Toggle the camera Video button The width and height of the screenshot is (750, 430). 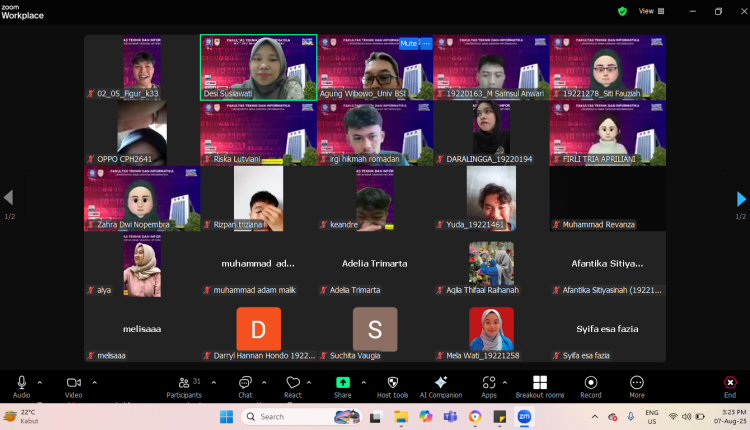click(74, 387)
